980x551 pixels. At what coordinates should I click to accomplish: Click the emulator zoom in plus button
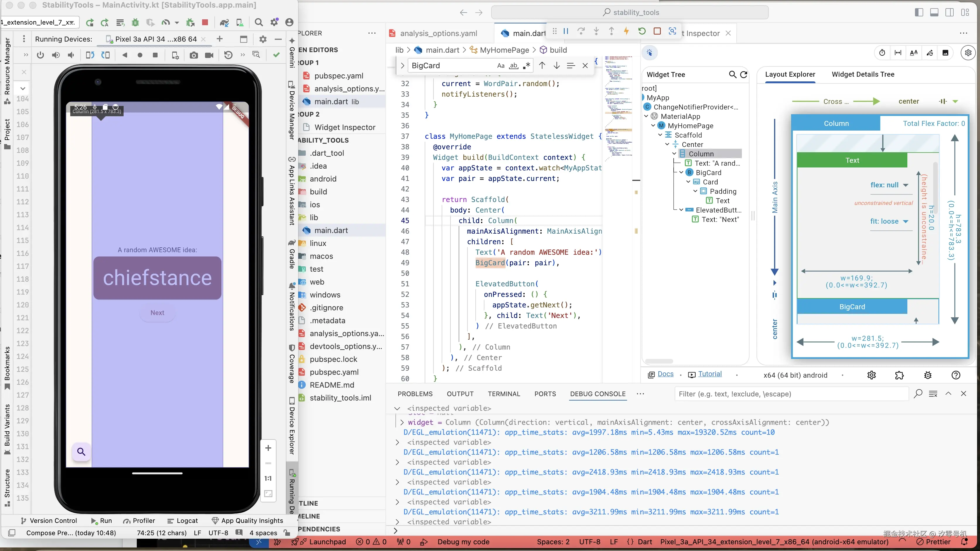pyautogui.click(x=268, y=448)
